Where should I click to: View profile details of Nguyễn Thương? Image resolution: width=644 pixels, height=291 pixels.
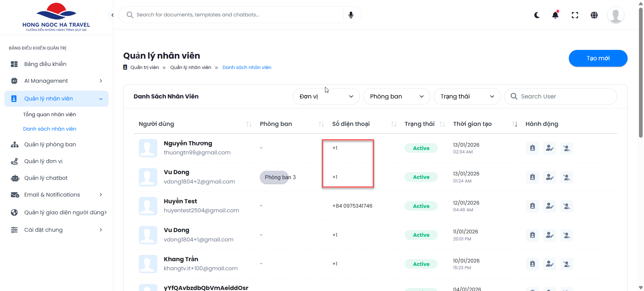pyautogui.click(x=532, y=148)
